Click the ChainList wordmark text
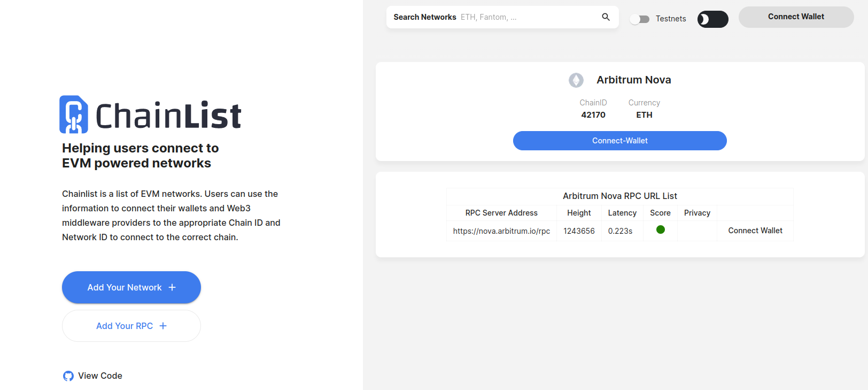Image resolution: width=868 pixels, height=390 pixels. point(168,116)
